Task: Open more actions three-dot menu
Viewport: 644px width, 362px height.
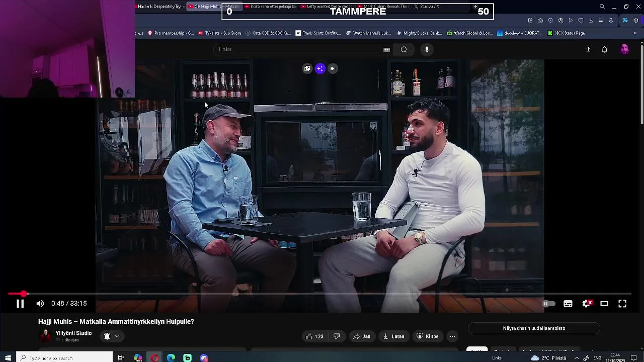Action: click(x=452, y=336)
